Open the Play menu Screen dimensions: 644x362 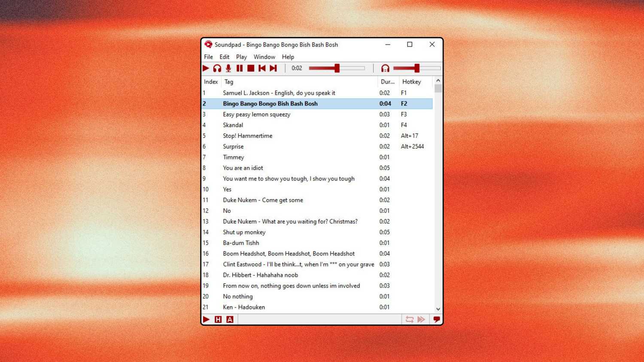click(241, 57)
